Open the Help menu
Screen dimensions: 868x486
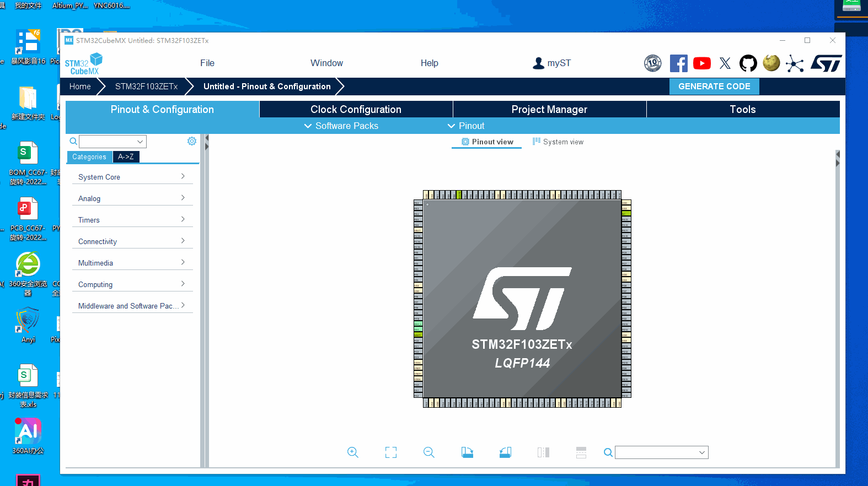429,63
